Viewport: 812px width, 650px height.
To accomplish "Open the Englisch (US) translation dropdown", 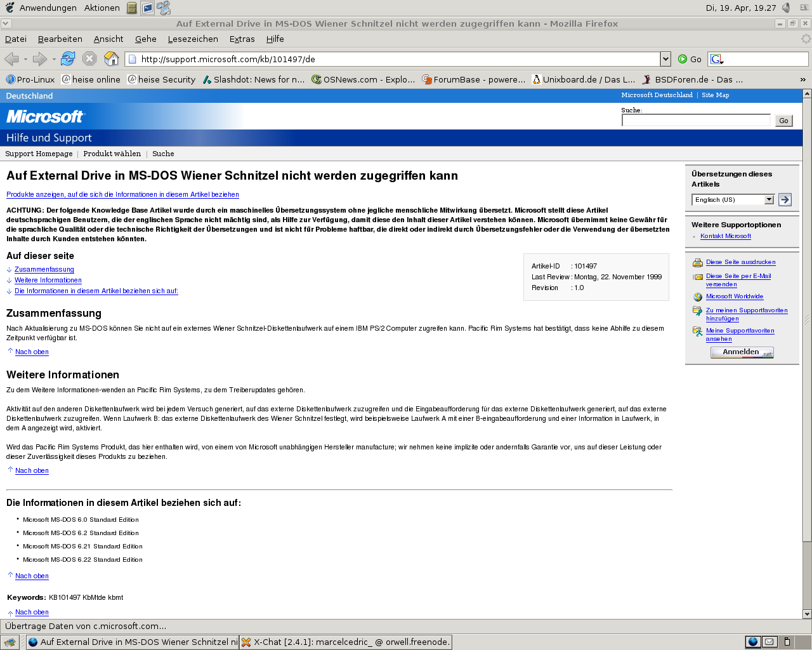I will coord(733,200).
